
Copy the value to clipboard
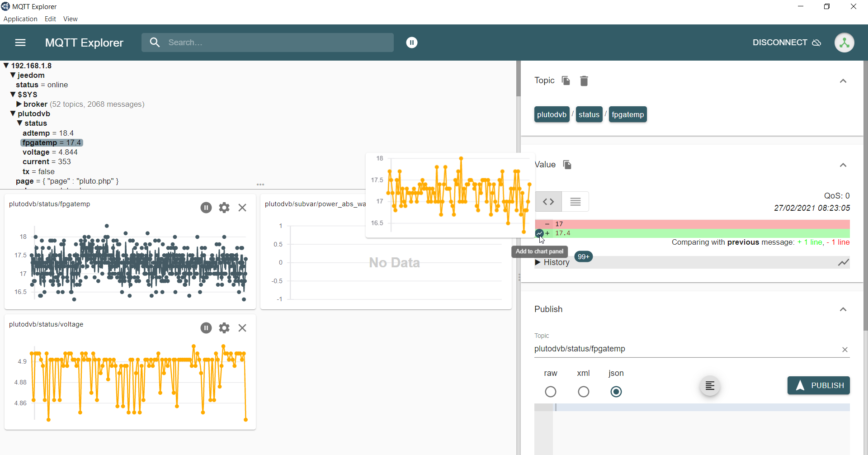click(x=567, y=165)
